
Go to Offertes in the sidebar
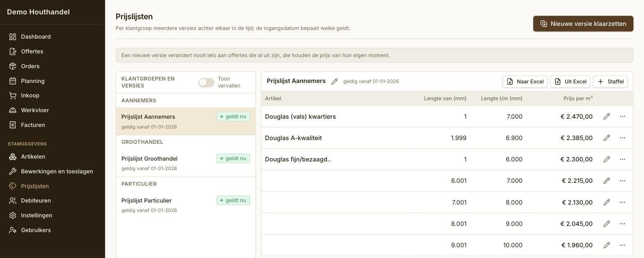click(52, 51)
